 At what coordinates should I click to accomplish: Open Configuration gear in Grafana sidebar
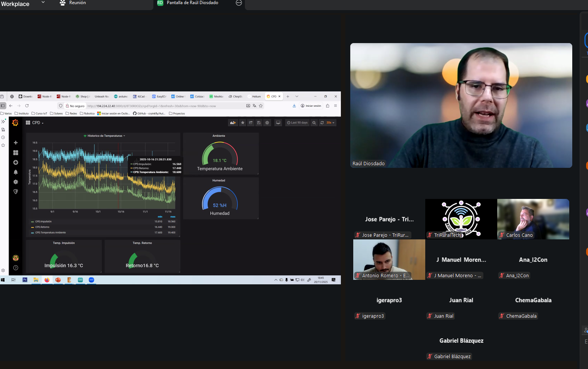[16, 182]
